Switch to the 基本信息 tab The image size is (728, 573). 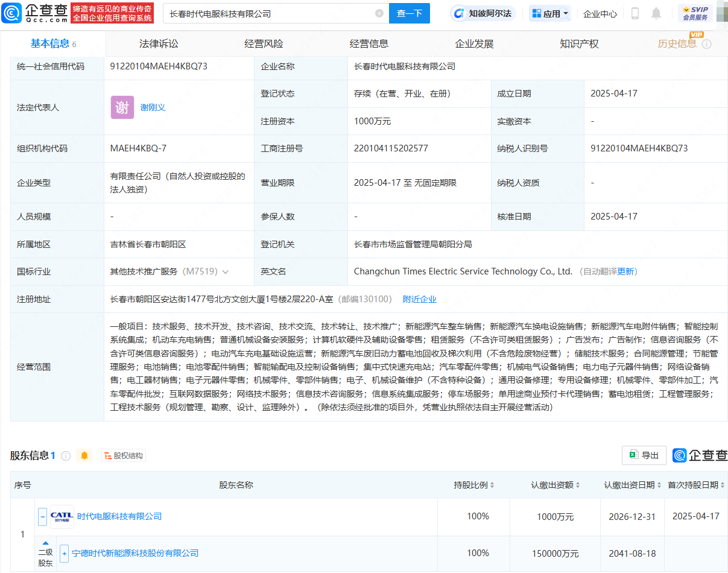53,43
